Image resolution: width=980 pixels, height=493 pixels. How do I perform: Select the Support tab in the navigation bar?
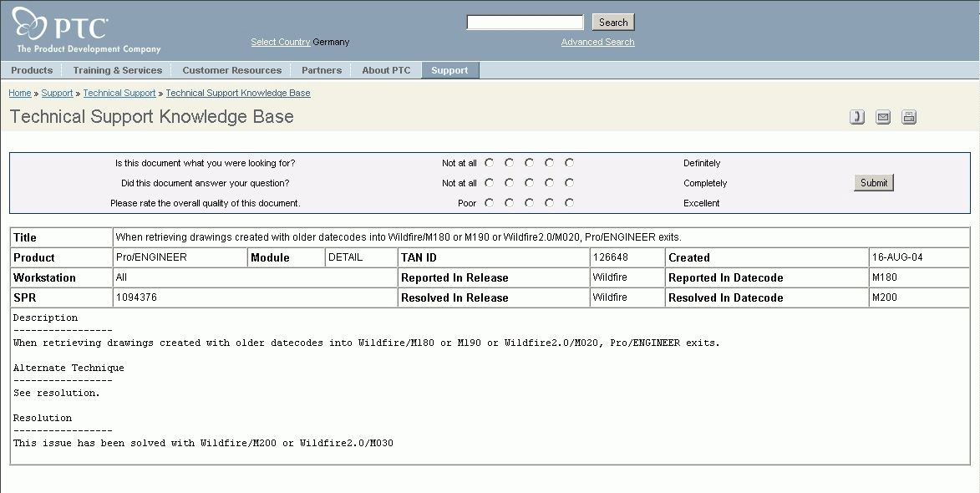pos(450,70)
